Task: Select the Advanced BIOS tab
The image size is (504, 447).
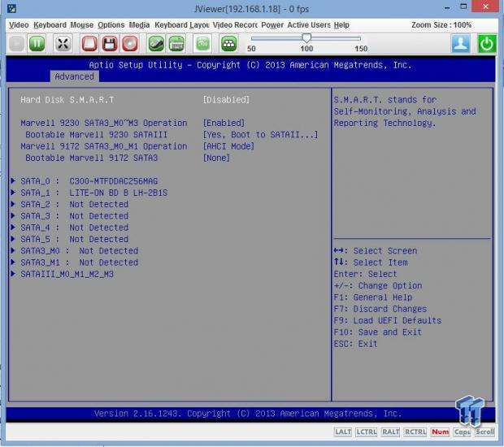Action: [x=74, y=76]
